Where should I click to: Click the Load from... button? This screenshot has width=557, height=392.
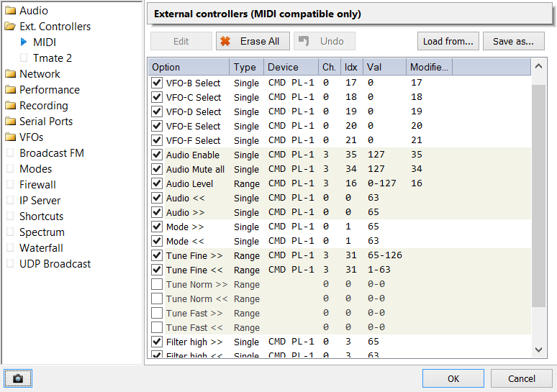point(448,41)
